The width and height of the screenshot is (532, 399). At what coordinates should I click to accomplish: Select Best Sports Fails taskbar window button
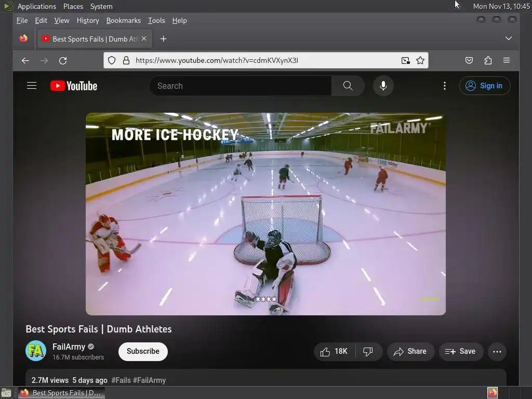point(61,393)
